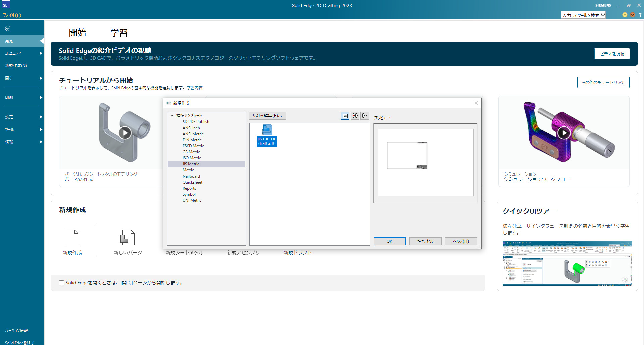The height and width of the screenshot is (345, 644).
Task: Select GB Metric template
Action: coord(191,152)
